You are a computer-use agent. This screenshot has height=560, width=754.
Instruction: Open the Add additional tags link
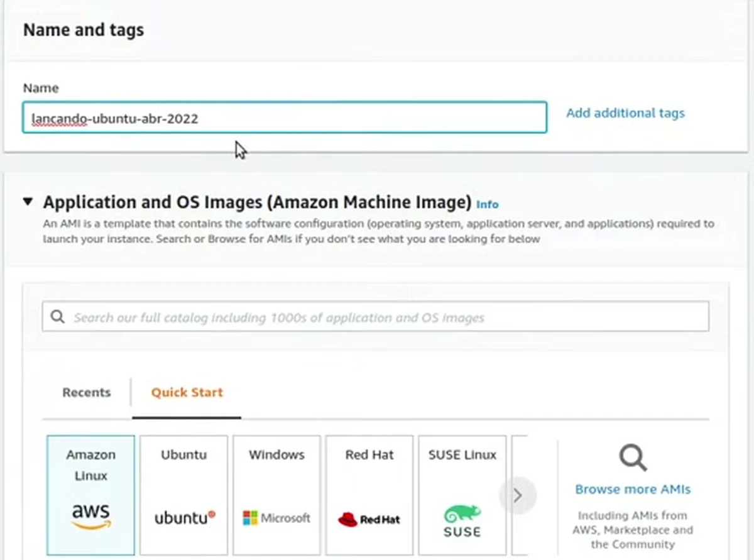625,113
